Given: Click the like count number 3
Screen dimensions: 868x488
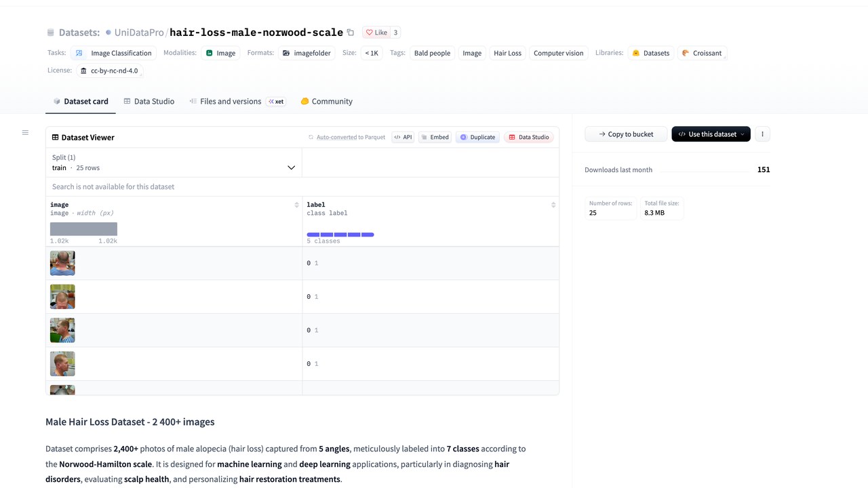Looking at the screenshot, I should click(395, 33).
